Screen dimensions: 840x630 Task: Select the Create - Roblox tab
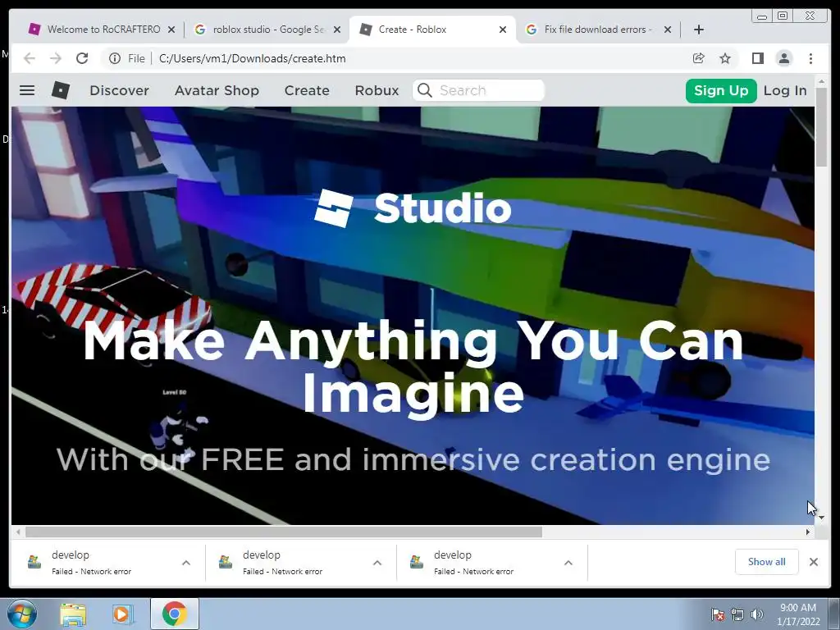(431, 30)
